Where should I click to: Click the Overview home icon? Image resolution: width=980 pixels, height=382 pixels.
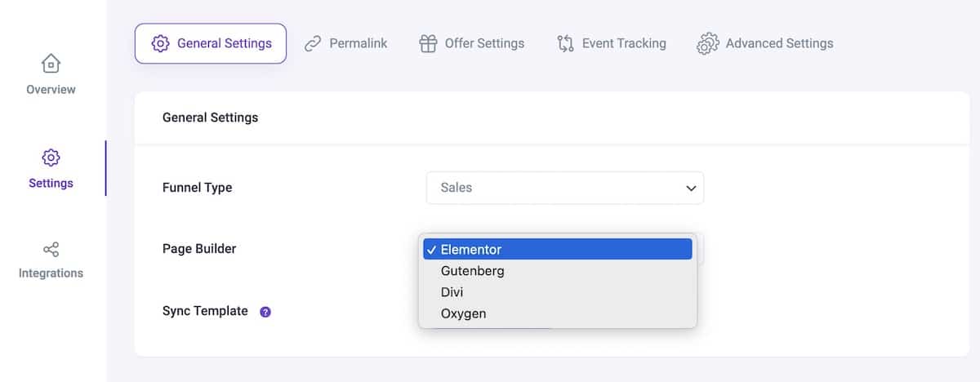[x=51, y=63]
